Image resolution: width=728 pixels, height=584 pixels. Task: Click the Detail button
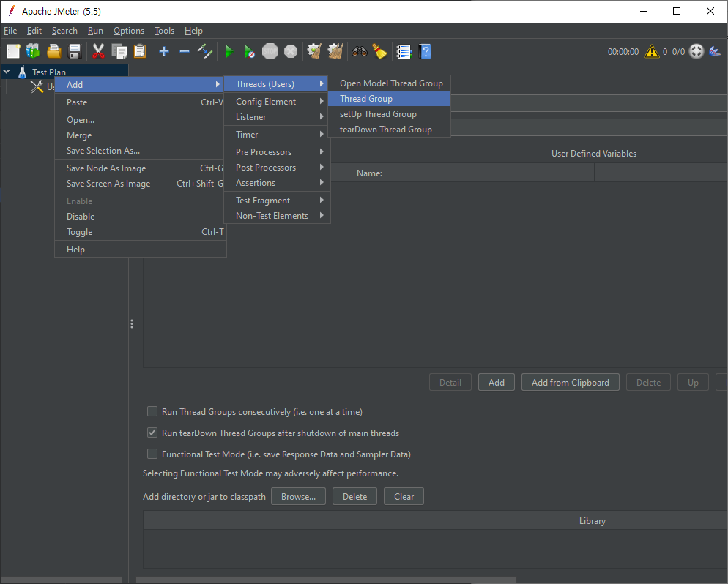(450, 382)
